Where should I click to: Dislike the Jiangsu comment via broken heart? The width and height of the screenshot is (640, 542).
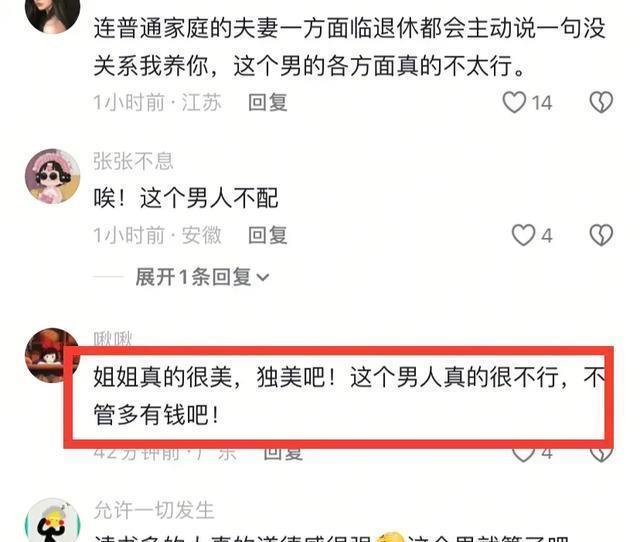[x=601, y=102]
